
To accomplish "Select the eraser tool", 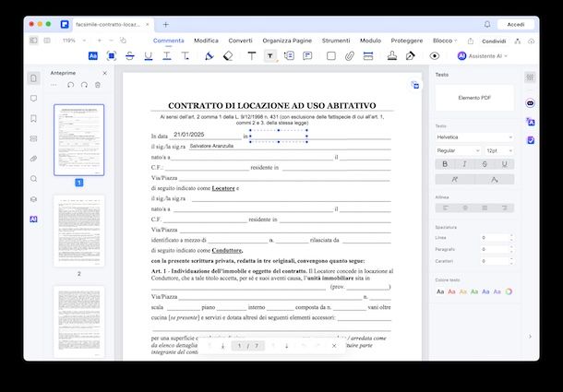I will pos(228,55).
